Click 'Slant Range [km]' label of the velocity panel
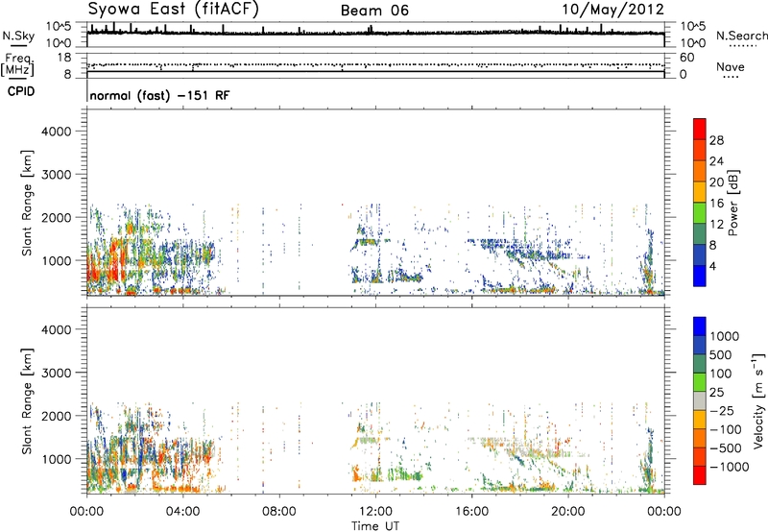This screenshot has width=768, height=532. pos(28,401)
